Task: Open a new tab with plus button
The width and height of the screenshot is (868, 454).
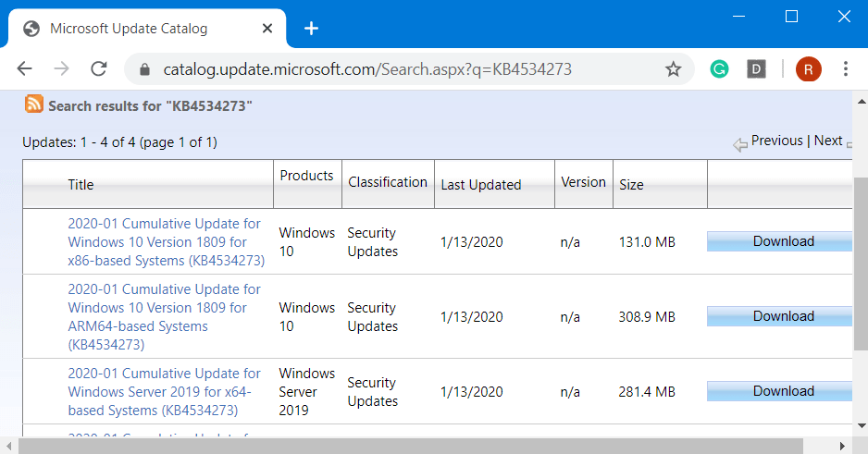Action: pos(312,29)
